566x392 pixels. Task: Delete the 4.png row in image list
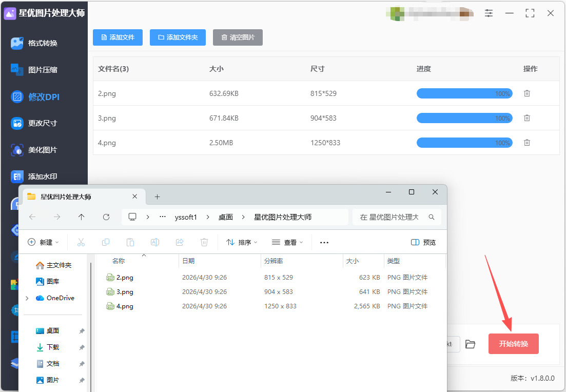pos(527,143)
